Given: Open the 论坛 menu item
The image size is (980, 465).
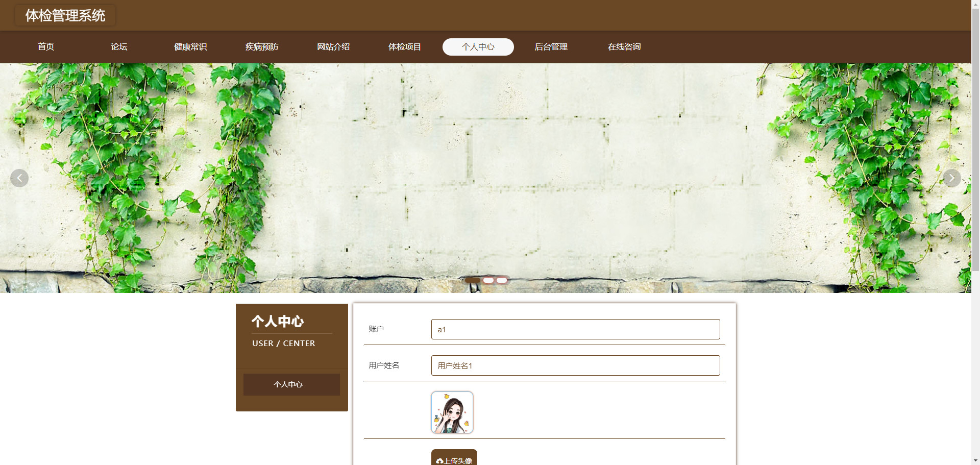Looking at the screenshot, I should (119, 47).
